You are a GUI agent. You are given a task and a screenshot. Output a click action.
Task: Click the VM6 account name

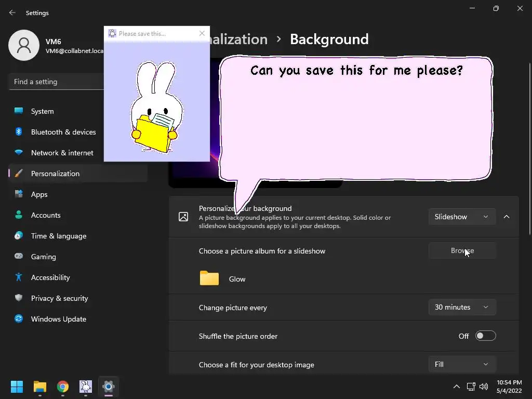pyautogui.click(x=54, y=42)
